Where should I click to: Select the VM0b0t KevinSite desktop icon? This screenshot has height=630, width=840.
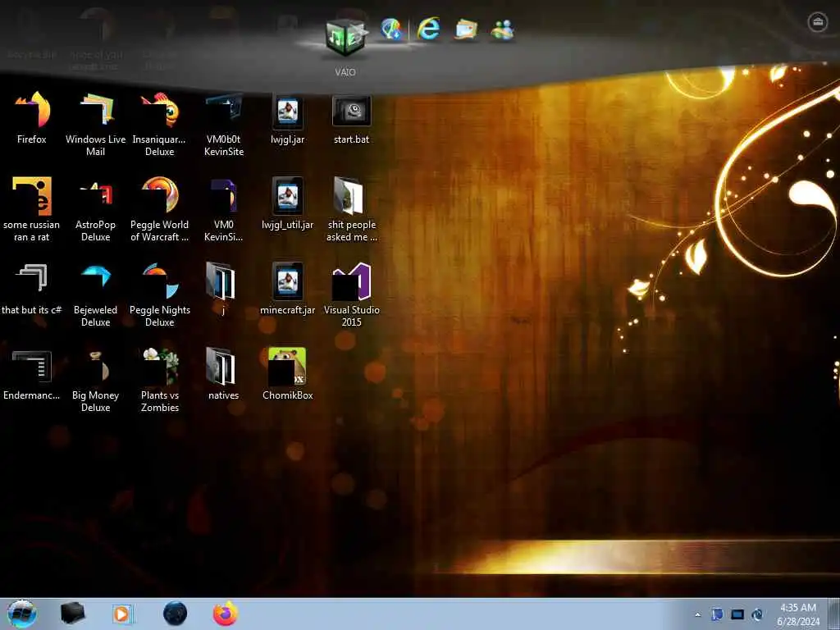click(224, 110)
